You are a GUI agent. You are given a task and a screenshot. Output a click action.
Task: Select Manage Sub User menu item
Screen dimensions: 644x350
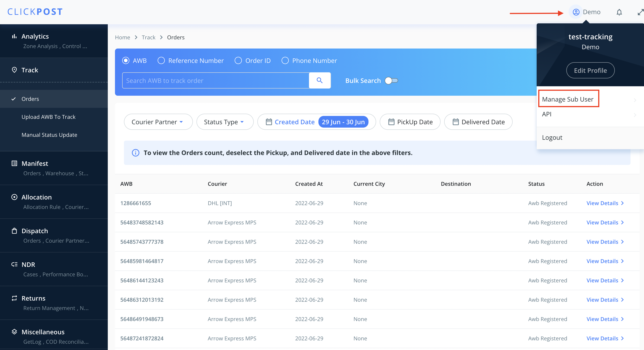(x=567, y=99)
